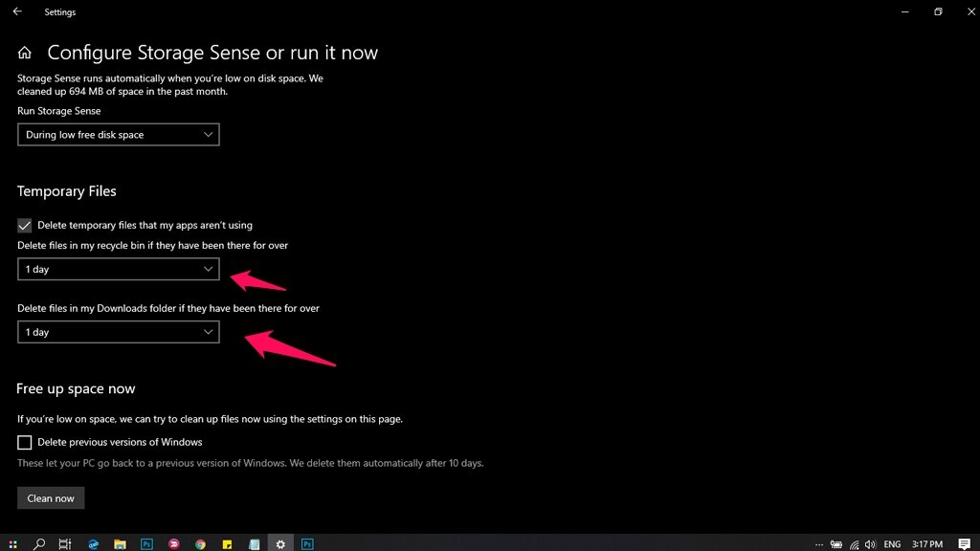This screenshot has width=980, height=551.
Task: Open the Action Center notifications icon
Action: coord(965,544)
